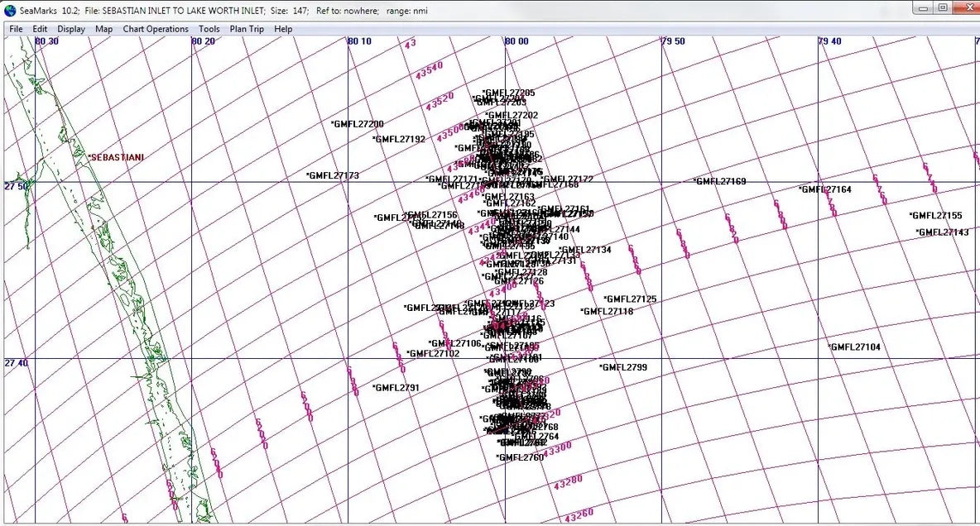Pick waypoint GMFL27118
Screen dimensions: 980x526
pyautogui.click(x=606, y=311)
